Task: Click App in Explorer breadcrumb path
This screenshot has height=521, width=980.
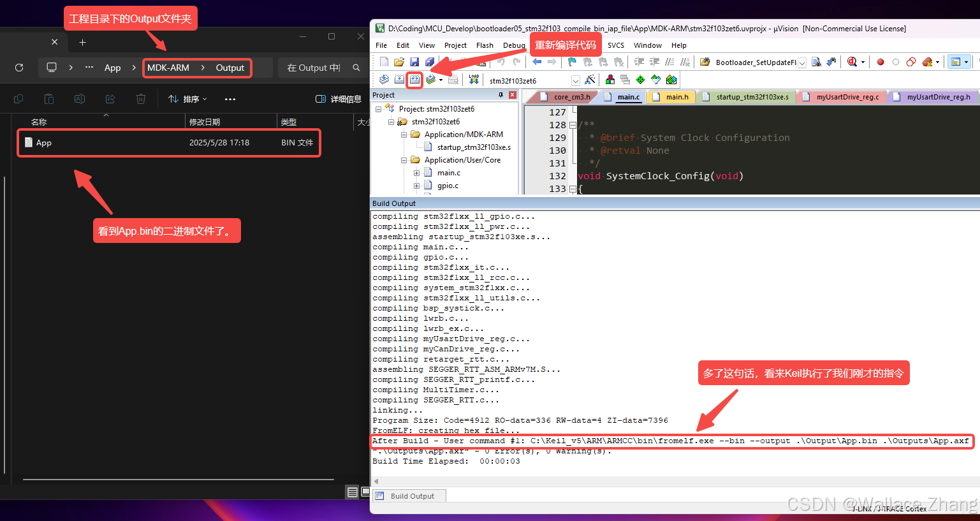Action: tap(113, 68)
